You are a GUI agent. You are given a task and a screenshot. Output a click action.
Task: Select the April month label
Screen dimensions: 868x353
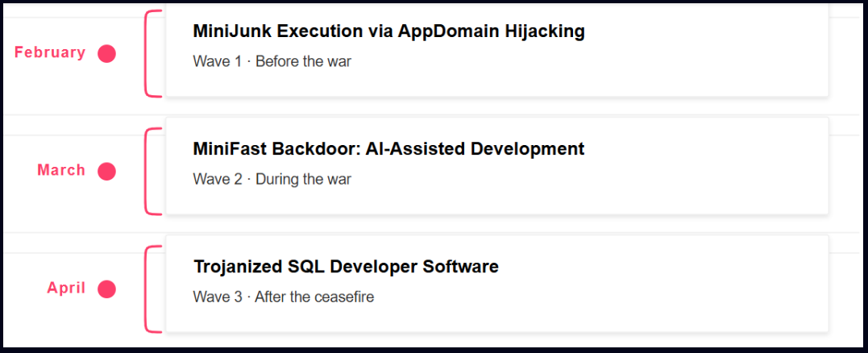point(66,288)
